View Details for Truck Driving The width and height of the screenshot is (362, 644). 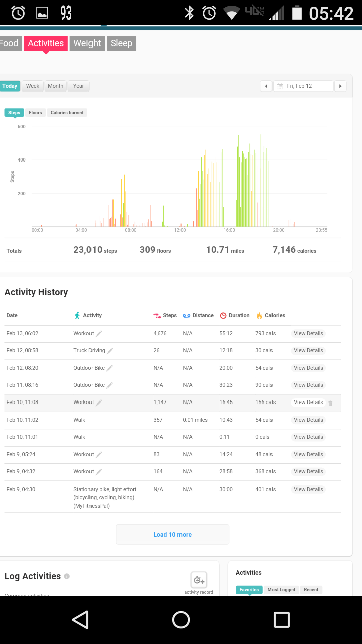click(308, 351)
